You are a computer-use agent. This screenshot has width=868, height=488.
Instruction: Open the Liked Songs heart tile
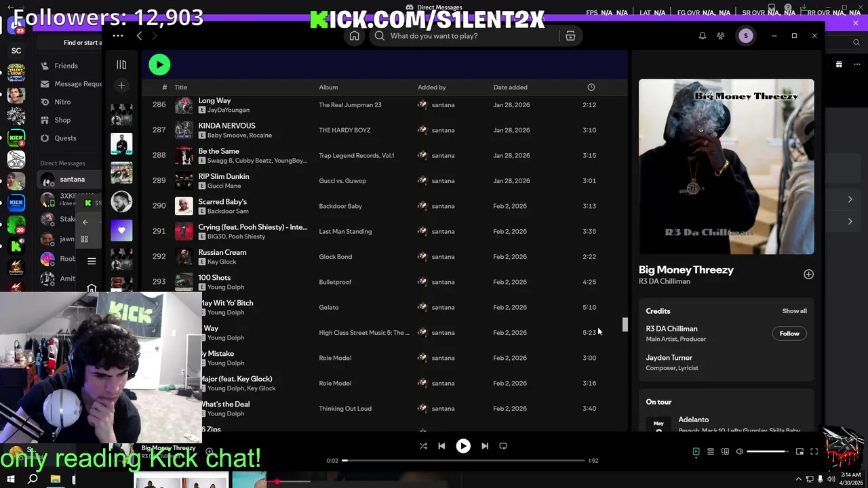click(121, 230)
